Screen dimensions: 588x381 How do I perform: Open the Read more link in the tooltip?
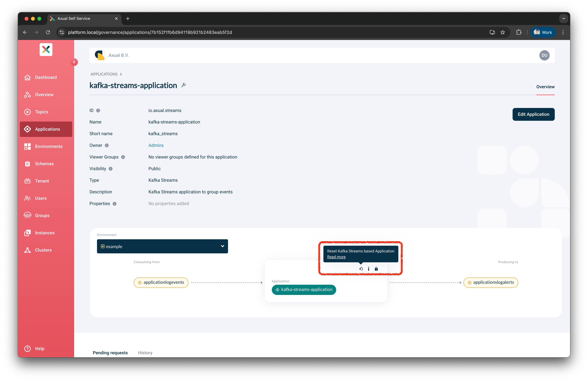coord(336,257)
